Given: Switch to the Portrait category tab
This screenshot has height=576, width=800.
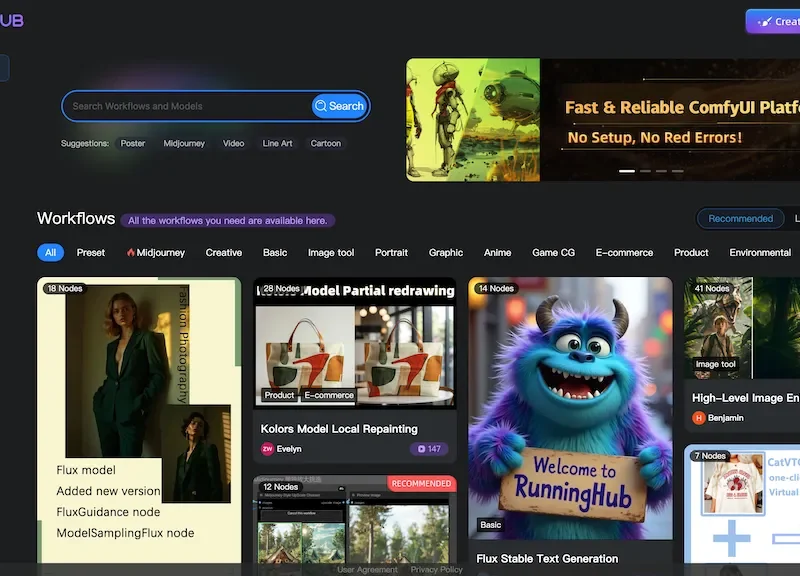Looking at the screenshot, I should point(391,253).
